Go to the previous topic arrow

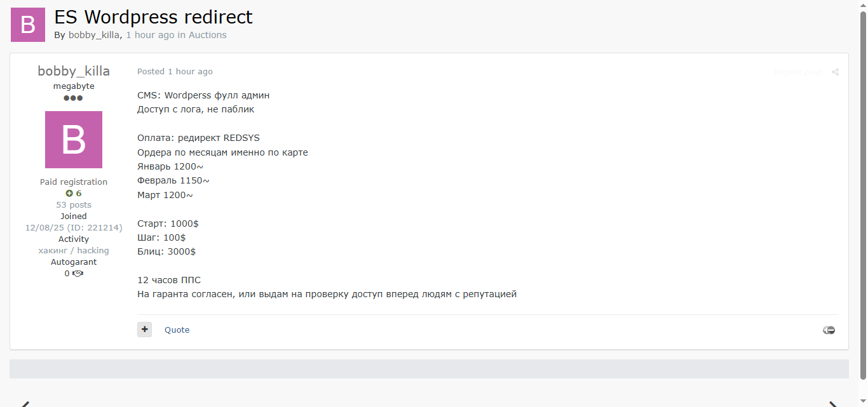(24, 403)
